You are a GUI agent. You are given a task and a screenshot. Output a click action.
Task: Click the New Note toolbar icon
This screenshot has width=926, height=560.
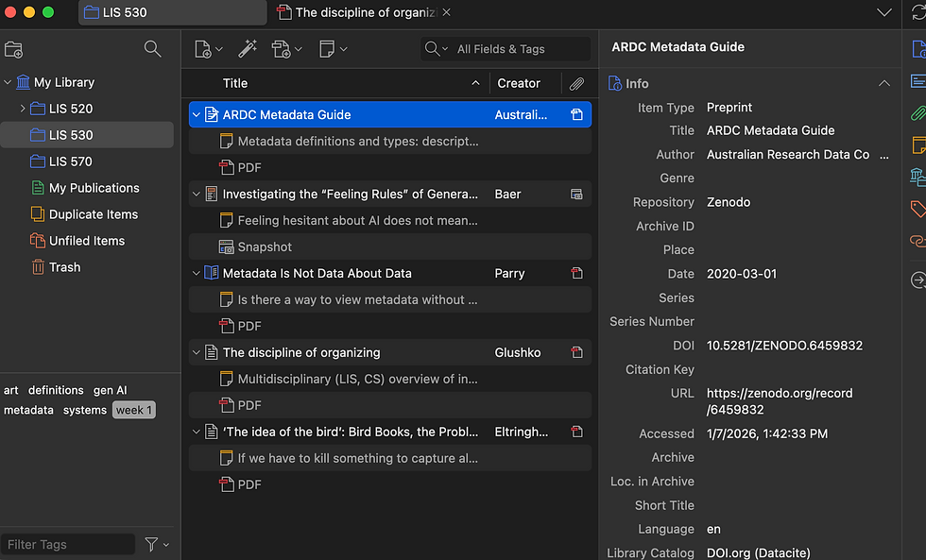(327, 49)
